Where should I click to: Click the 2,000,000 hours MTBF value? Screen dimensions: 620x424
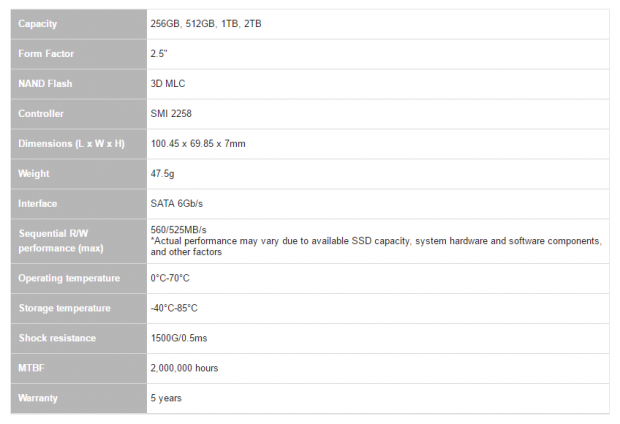click(184, 368)
